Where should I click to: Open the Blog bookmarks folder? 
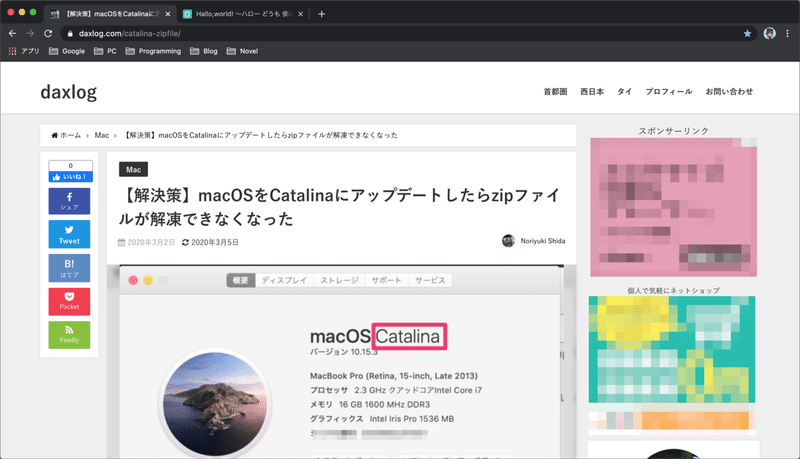[204, 51]
